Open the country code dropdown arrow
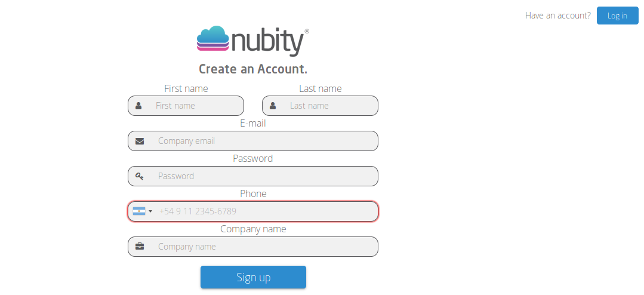This screenshot has height=295, width=644. click(150, 211)
